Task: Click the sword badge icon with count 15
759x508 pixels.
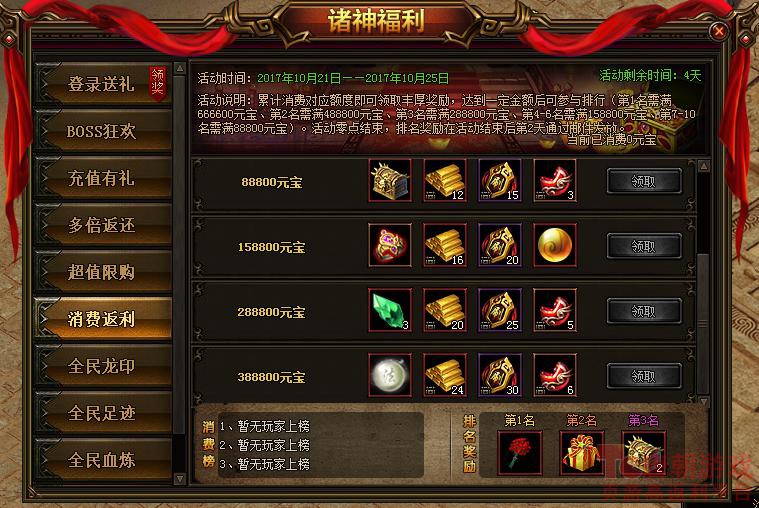Action: click(500, 180)
